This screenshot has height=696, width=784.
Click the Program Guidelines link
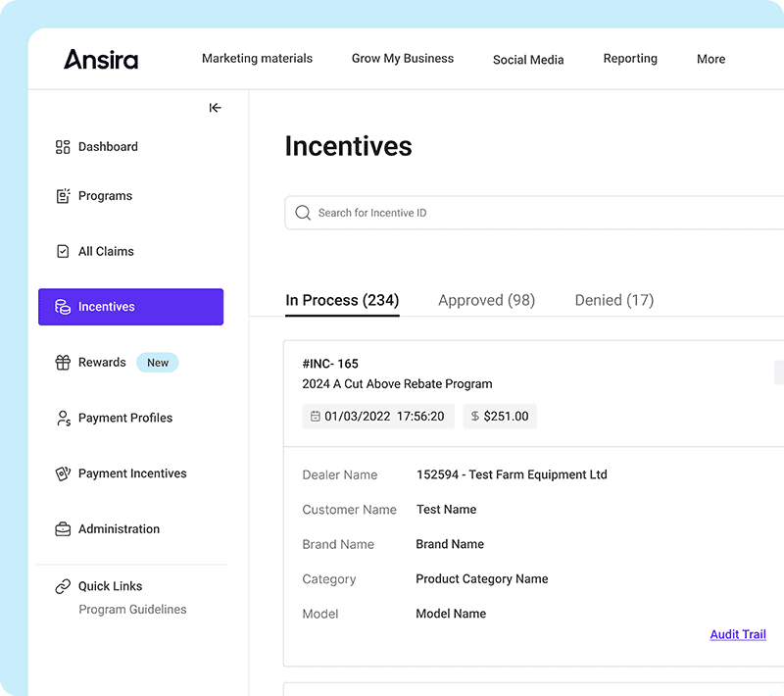[132, 609]
